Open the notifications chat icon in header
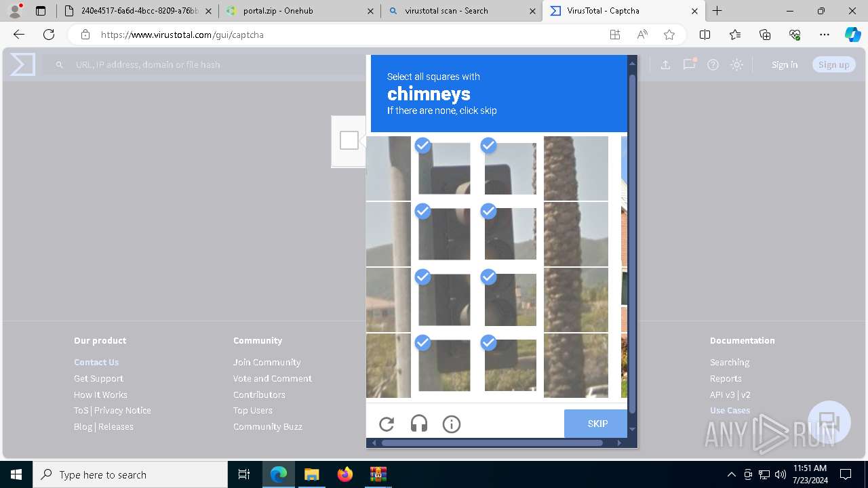This screenshot has width=868, height=488. (690, 64)
